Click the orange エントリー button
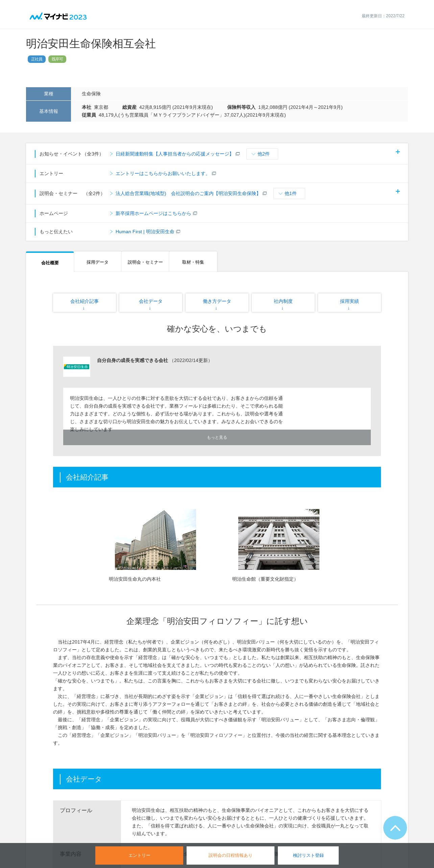The image size is (434, 868). 139,855
